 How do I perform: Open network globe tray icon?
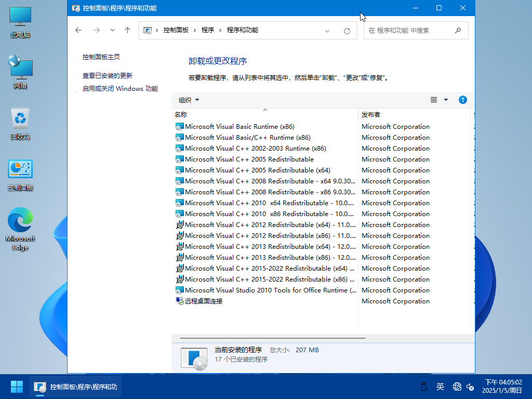(457, 387)
